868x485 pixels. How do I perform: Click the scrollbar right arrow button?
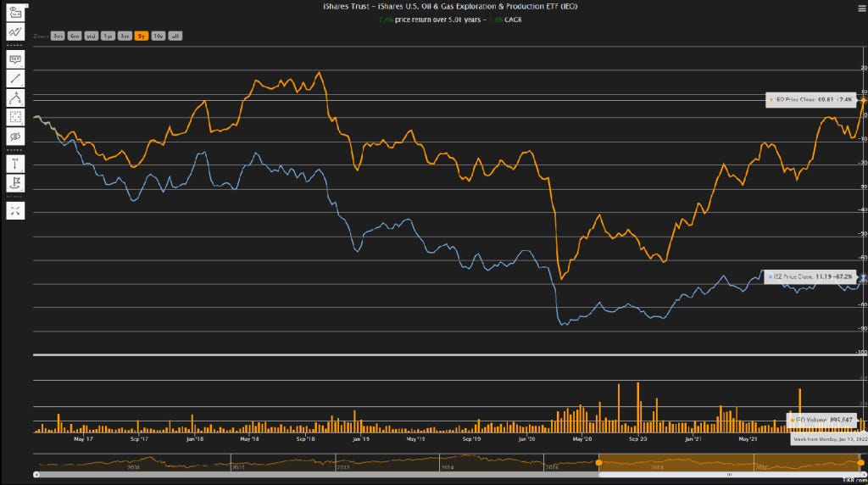point(864,475)
